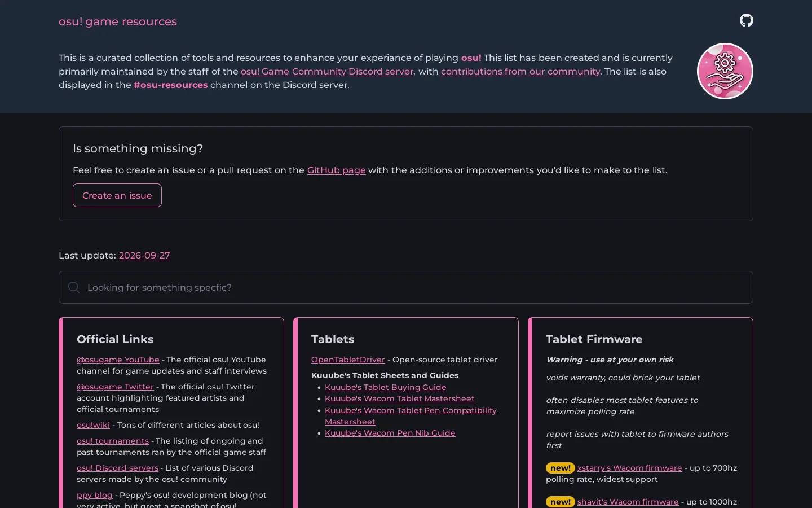
Task: Visit the osu!wiki link
Action: click(x=93, y=425)
